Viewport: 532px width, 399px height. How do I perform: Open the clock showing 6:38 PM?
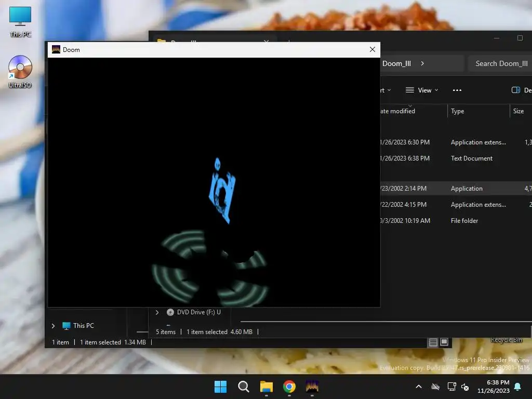(494, 387)
